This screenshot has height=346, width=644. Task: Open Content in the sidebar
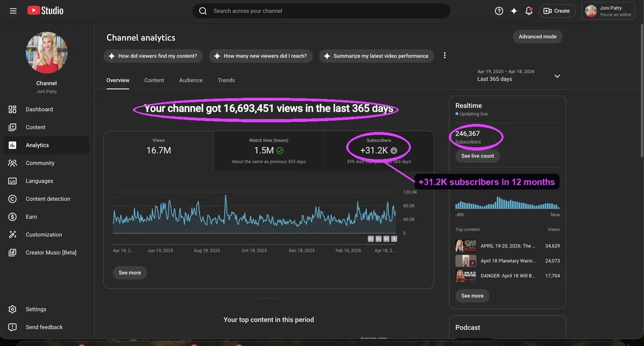coord(47,127)
